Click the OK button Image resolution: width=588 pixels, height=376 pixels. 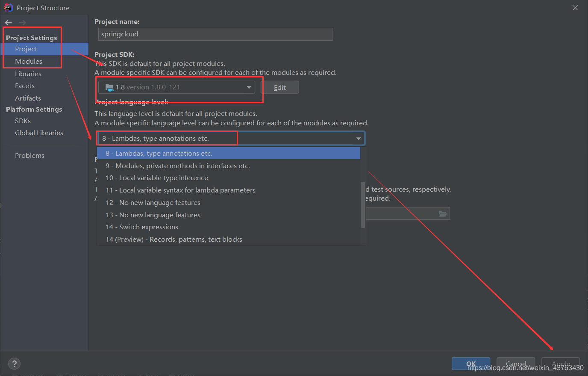tap(471, 364)
